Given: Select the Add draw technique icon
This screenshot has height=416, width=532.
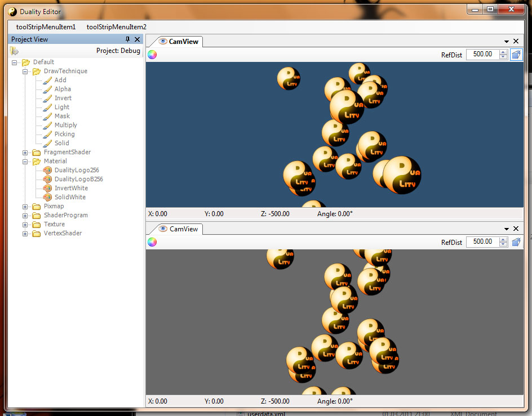Looking at the screenshot, I should (47, 80).
